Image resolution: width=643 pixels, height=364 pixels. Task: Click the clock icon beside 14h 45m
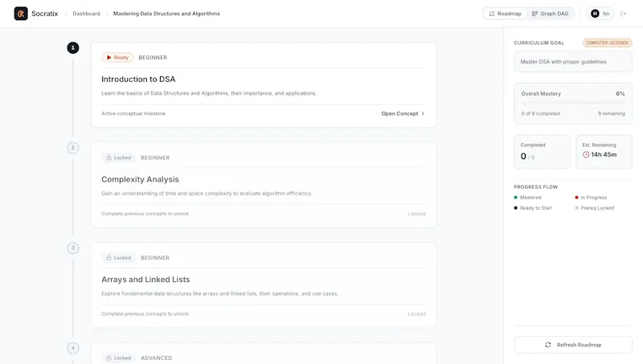tap(586, 154)
